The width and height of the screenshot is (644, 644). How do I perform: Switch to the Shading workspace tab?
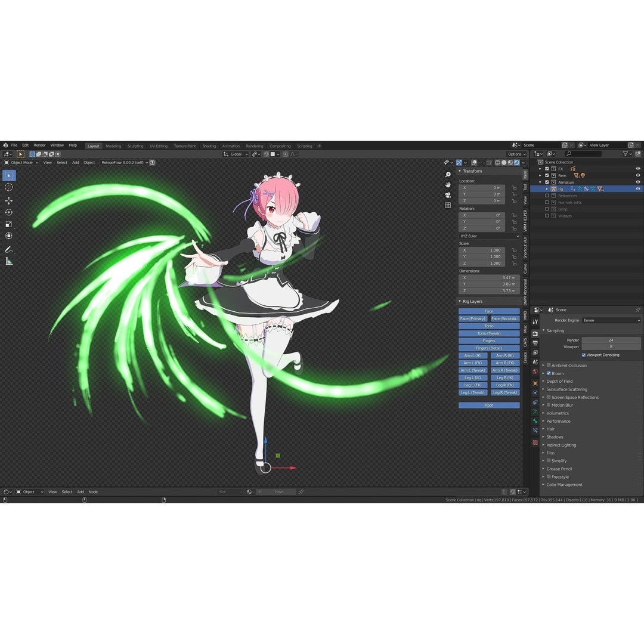pyautogui.click(x=209, y=146)
